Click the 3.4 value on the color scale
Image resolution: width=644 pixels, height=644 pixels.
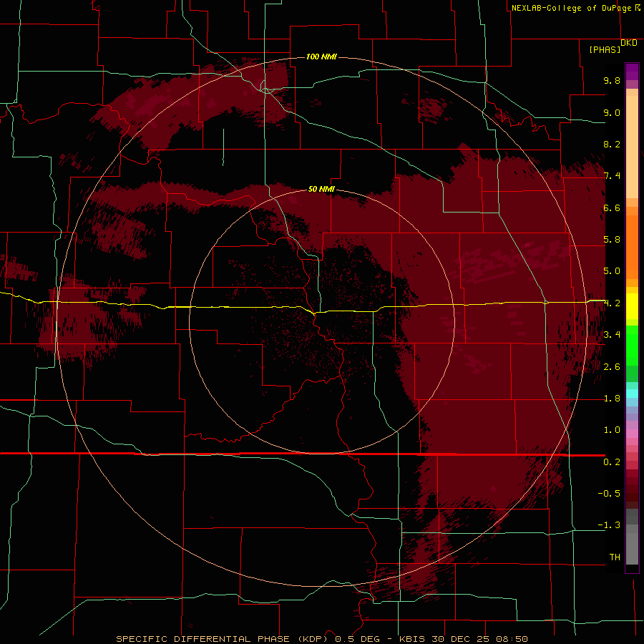612,335
